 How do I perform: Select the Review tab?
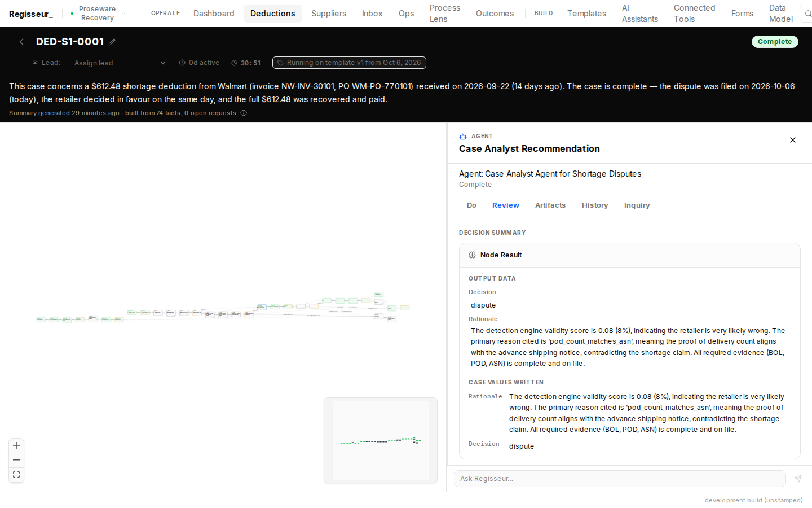506,205
